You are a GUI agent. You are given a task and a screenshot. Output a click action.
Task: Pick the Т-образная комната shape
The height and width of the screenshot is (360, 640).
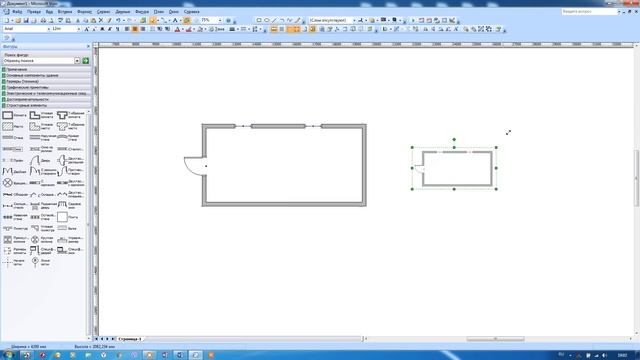tap(71, 116)
